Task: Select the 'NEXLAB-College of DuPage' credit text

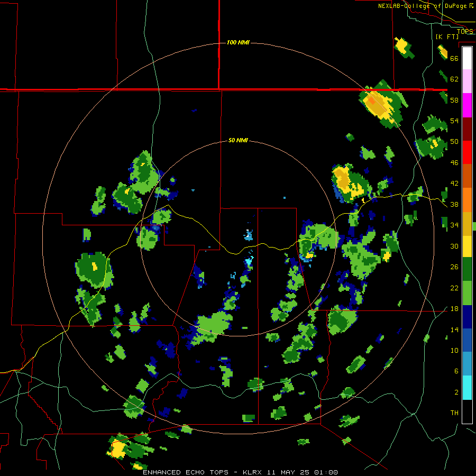Action: [423, 6]
